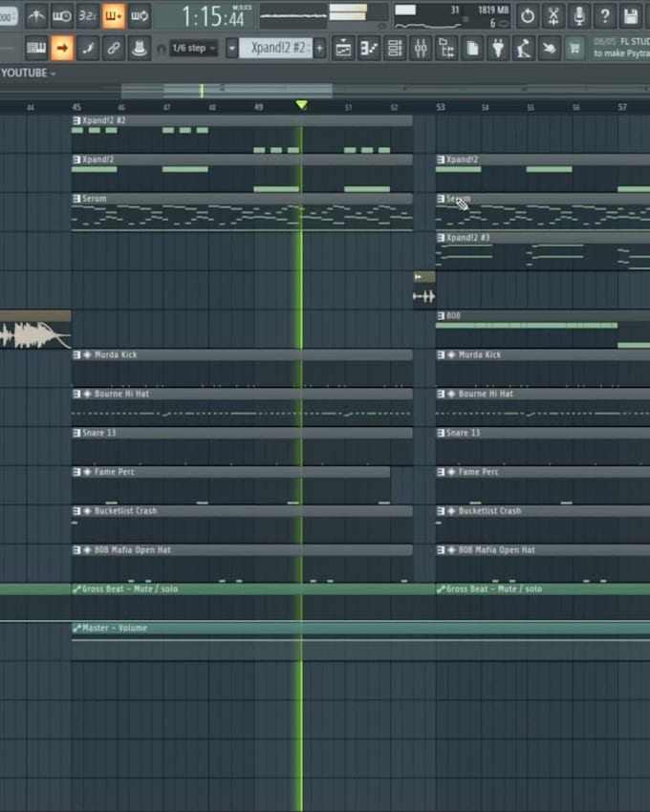Click diamond icon on left Bourne Hi Hat clip

coord(87,394)
